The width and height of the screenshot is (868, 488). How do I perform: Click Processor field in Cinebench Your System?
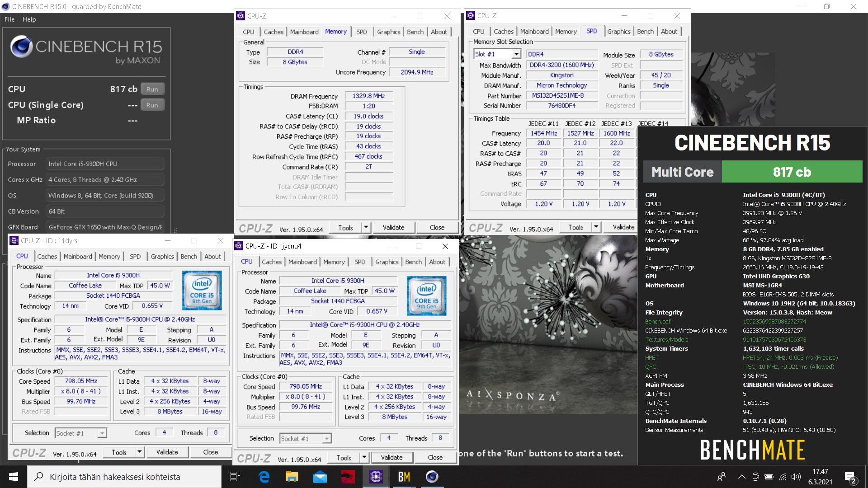(105, 164)
